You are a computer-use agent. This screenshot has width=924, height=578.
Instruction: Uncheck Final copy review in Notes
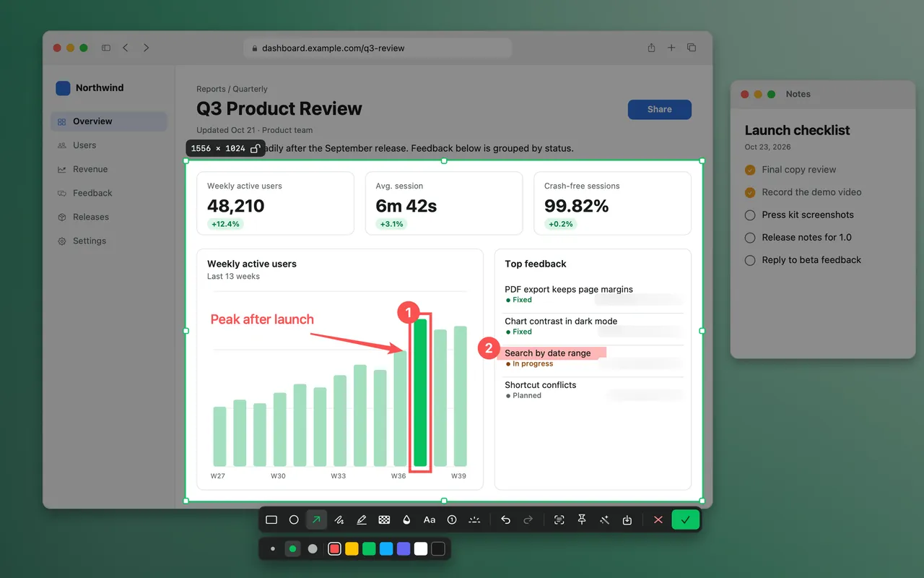(x=750, y=170)
